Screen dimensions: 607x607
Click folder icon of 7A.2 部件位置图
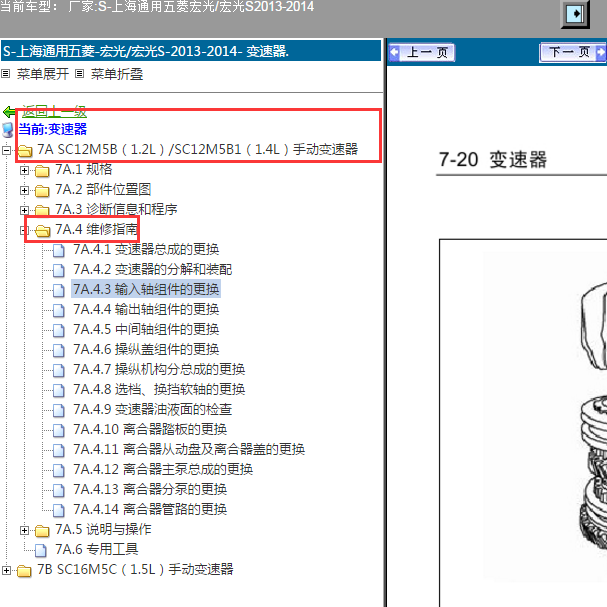tap(42, 190)
